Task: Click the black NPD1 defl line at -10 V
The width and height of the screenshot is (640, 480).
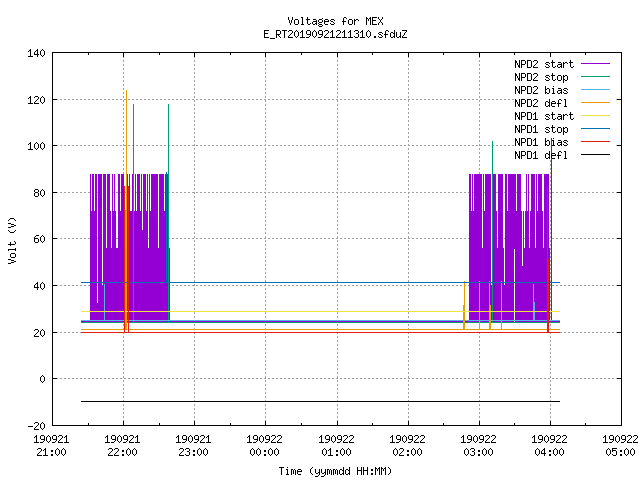Action: point(320,402)
